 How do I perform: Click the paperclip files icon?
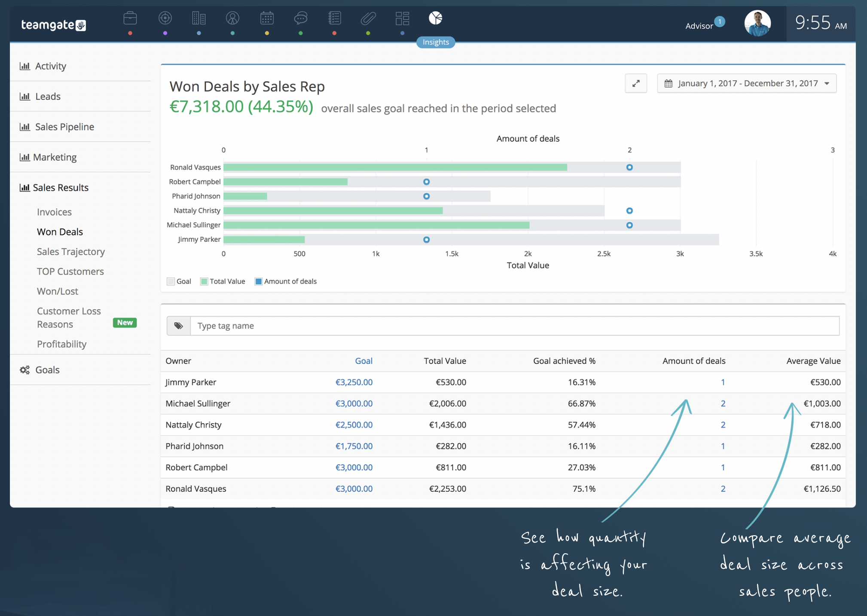(368, 18)
